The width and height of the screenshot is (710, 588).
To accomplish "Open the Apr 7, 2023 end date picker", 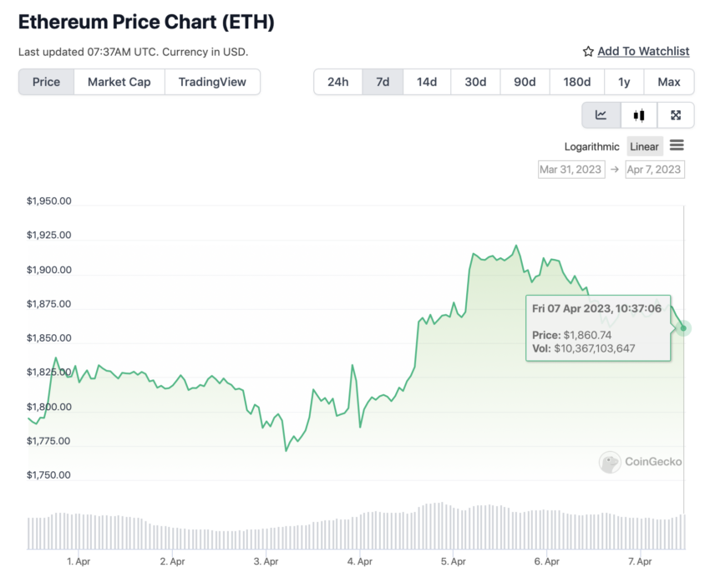I will coord(654,170).
